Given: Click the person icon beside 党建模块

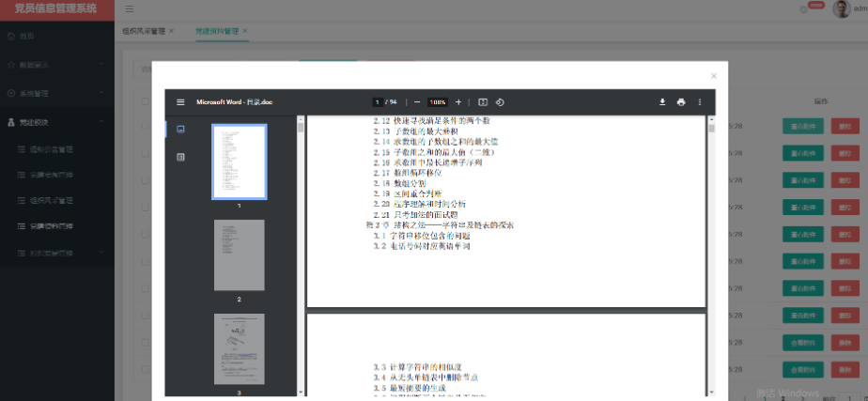Looking at the screenshot, I should click(11, 122).
